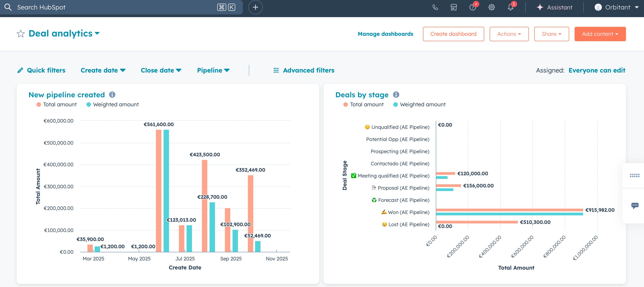Open the Manage dashboards link
This screenshot has width=644, height=287.
tap(385, 34)
